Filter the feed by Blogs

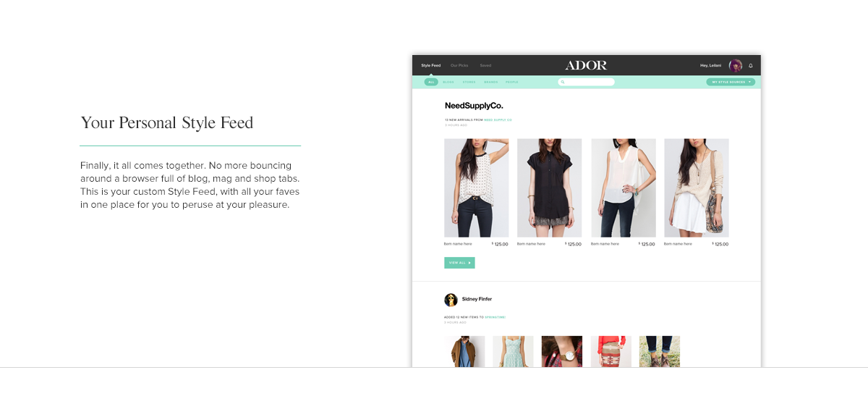[x=448, y=83]
